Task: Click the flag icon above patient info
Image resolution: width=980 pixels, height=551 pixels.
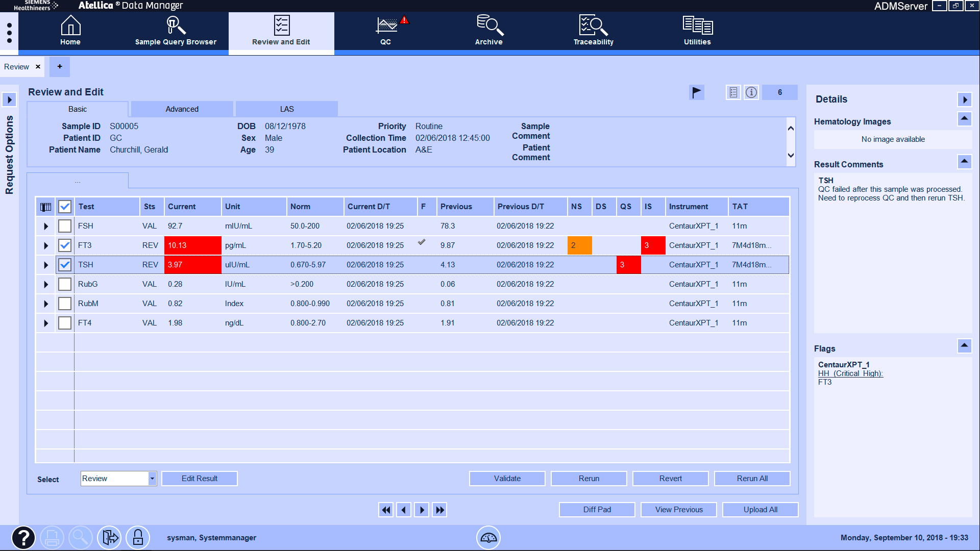Action: click(x=696, y=92)
